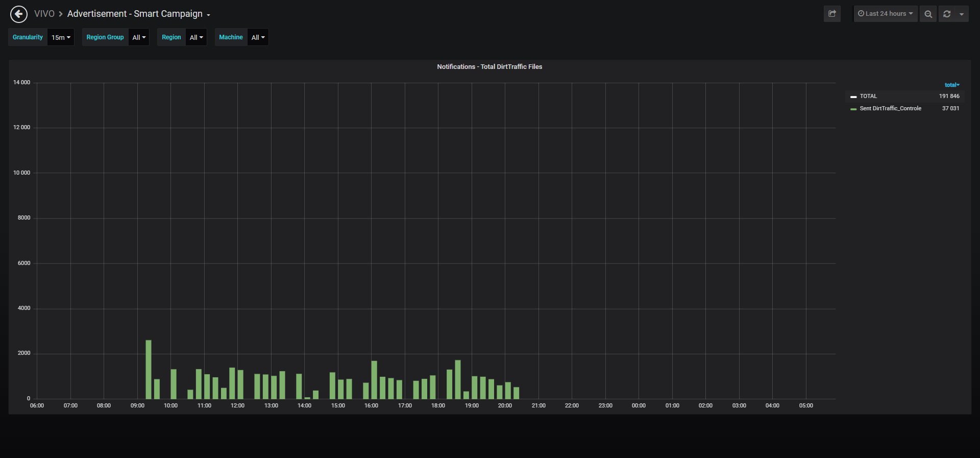Toggle the TOTAL series in legend
Viewport: 980px width, 458px height.
(868, 96)
